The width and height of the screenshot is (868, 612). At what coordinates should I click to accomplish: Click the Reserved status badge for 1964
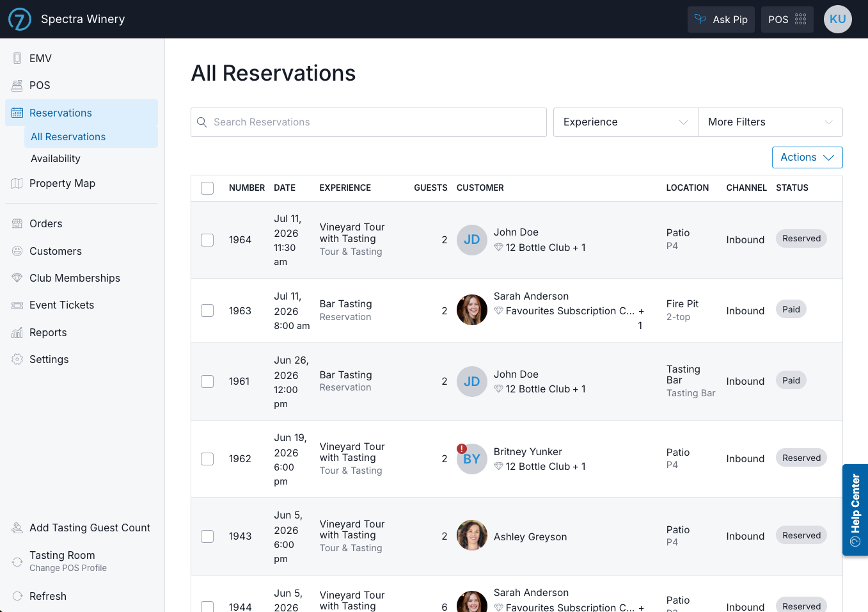801,239
